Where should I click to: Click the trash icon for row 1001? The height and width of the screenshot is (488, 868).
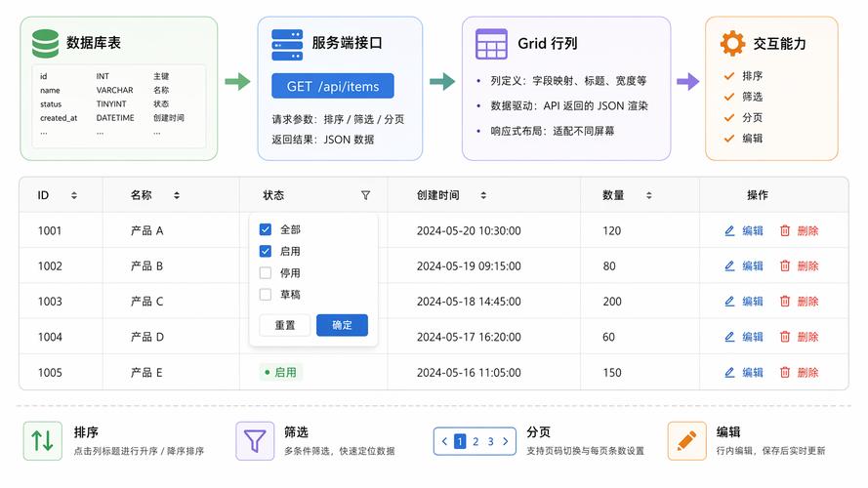click(784, 230)
